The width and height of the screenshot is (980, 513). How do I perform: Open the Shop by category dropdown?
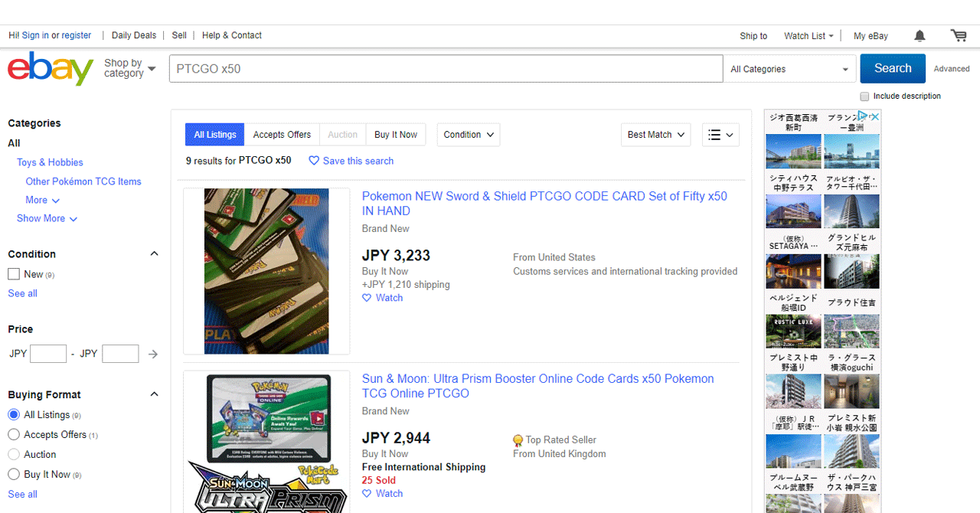129,68
